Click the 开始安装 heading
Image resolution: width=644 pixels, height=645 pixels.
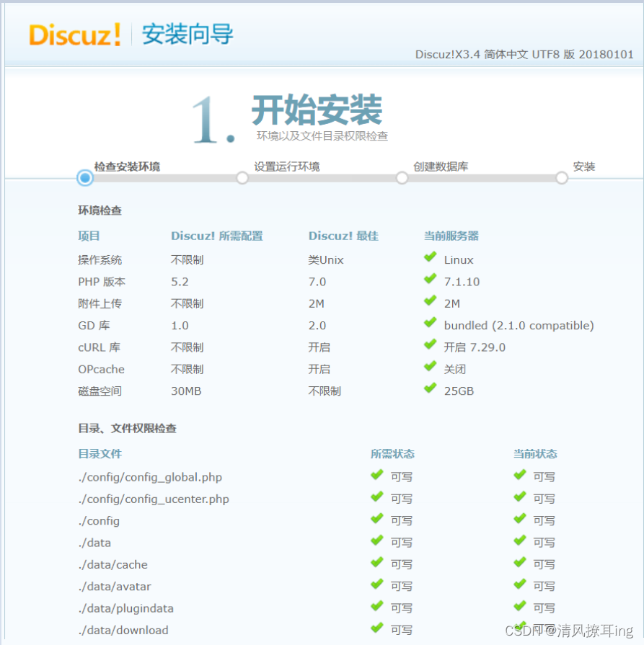tap(317, 110)
